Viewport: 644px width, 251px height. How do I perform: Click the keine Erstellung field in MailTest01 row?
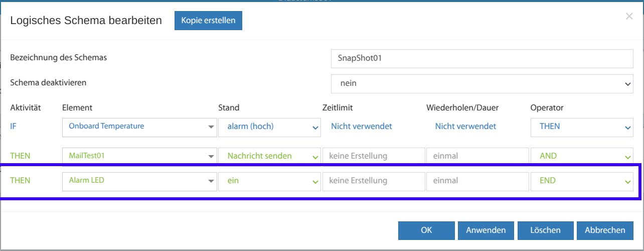373,156
